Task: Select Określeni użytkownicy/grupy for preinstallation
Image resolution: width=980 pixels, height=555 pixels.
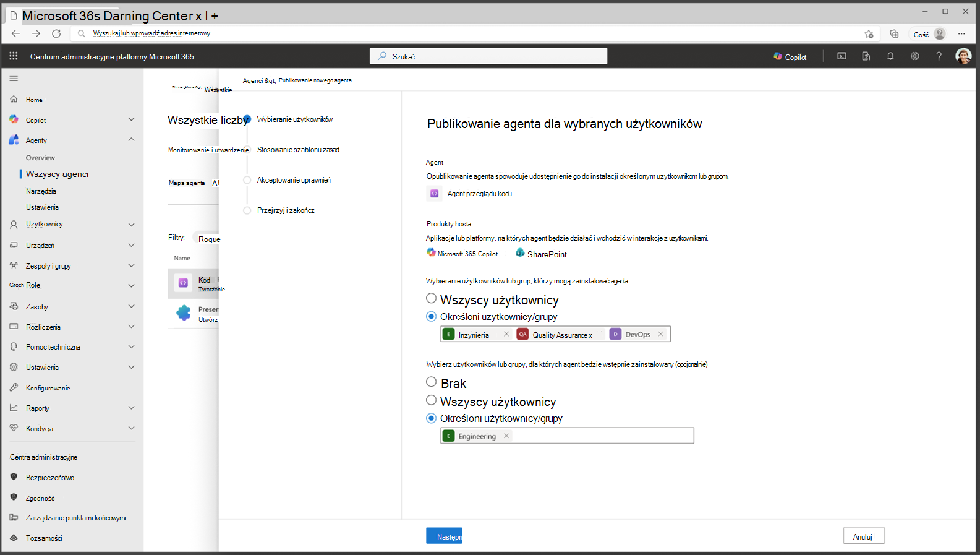Action: pyautogui.click(x=432, y=418)
